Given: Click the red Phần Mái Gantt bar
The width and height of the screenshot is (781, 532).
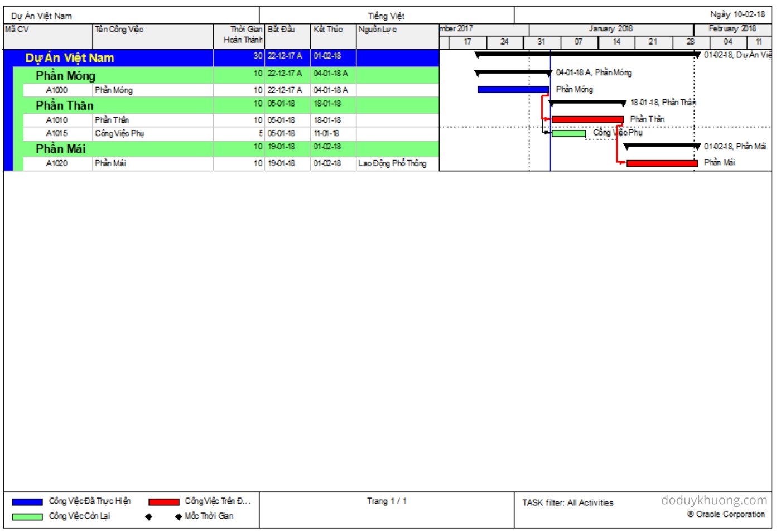Looking at the screenshot, I should point(662,163).
